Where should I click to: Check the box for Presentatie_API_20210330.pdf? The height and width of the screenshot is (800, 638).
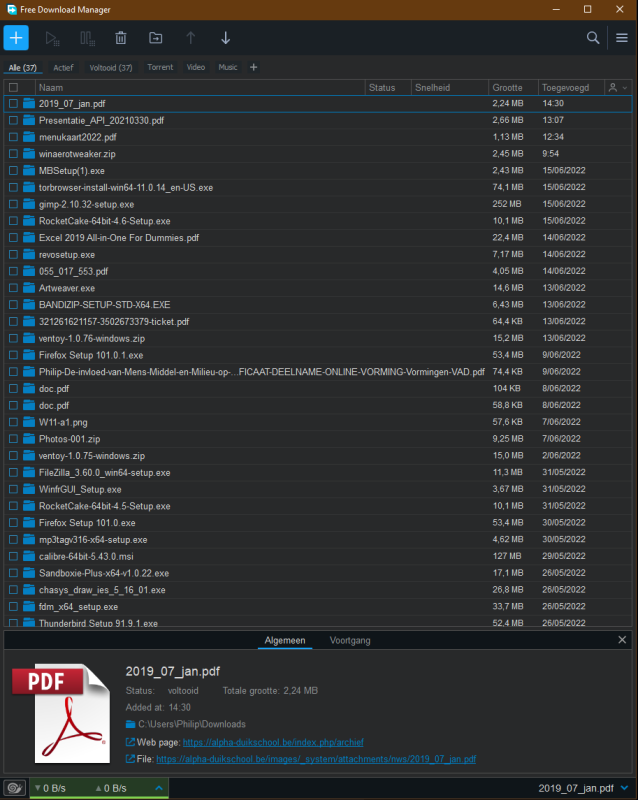point(14,120)
